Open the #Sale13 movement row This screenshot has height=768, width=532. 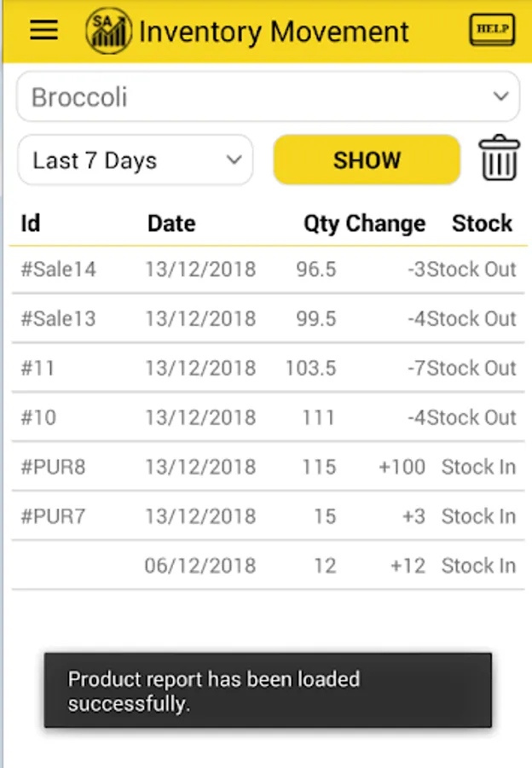click(268, 319)
